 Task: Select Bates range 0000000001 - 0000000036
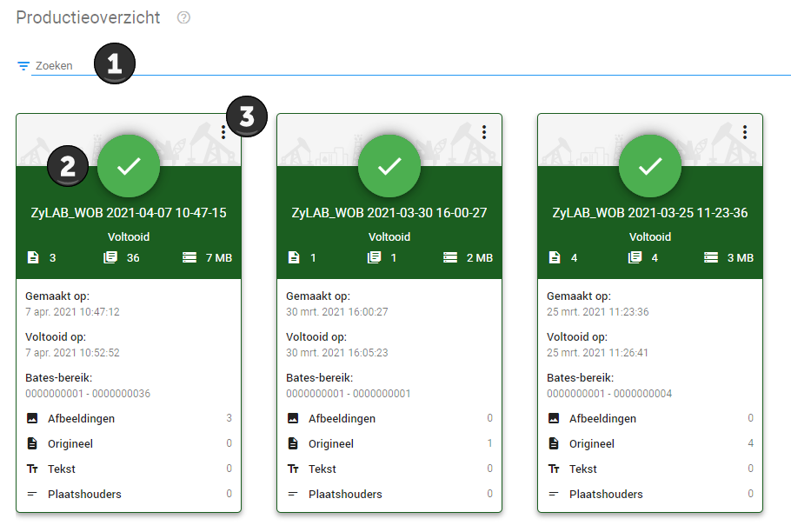pos(88,393)
